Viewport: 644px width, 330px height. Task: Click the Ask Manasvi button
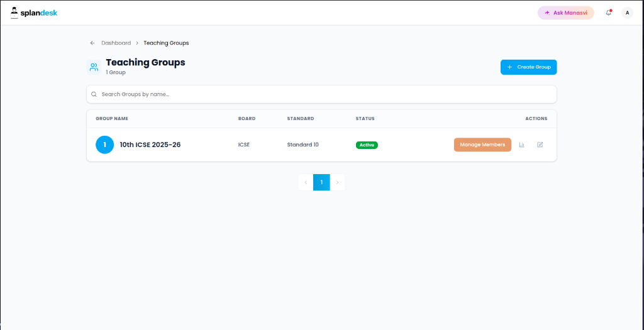pos(566,13)
